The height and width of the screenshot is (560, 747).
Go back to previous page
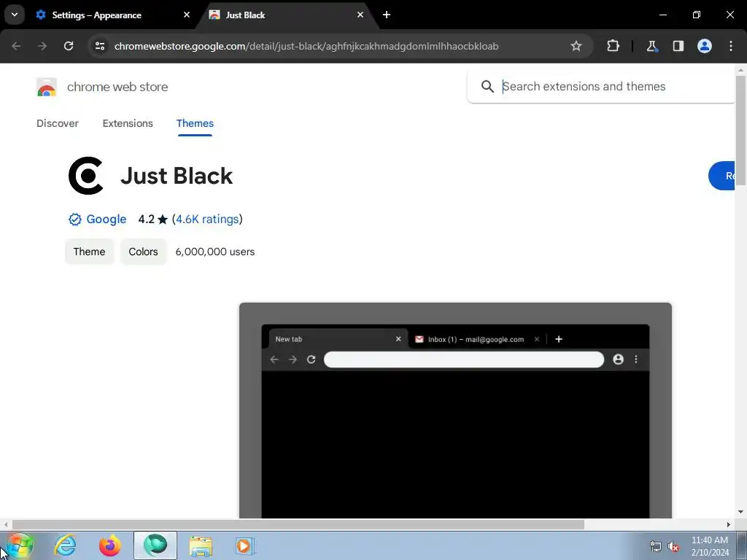pyautogui.click(x=16, y=46)
